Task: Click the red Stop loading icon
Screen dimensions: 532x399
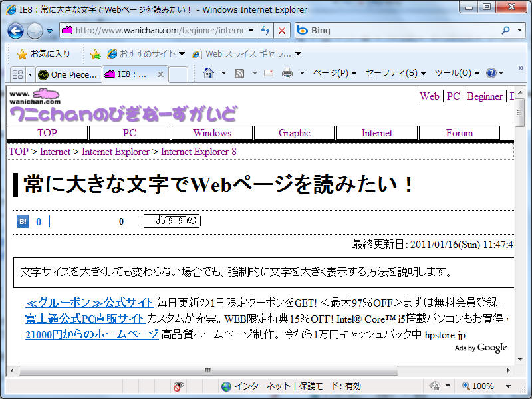Action: point(282,31)
